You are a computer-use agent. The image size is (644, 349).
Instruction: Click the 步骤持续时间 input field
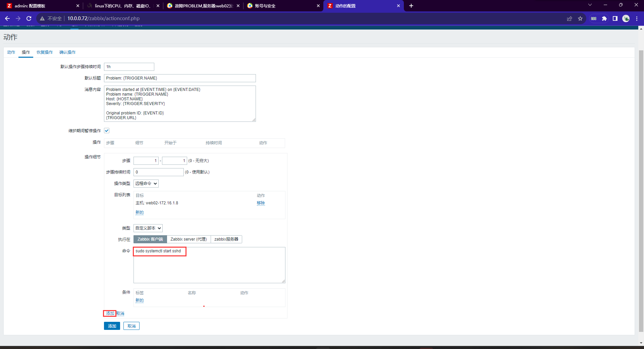[159, 172]
